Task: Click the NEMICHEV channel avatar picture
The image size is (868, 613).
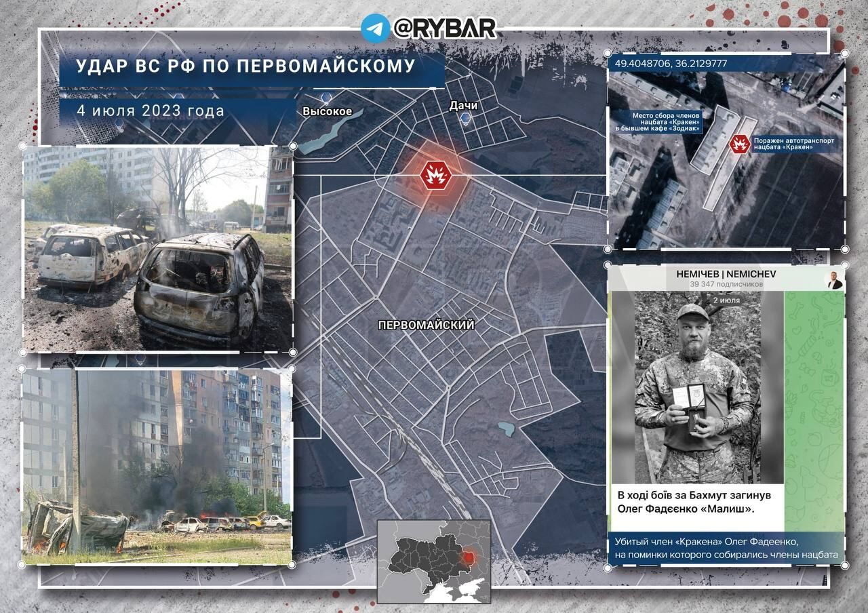Action: pos(833,280)
